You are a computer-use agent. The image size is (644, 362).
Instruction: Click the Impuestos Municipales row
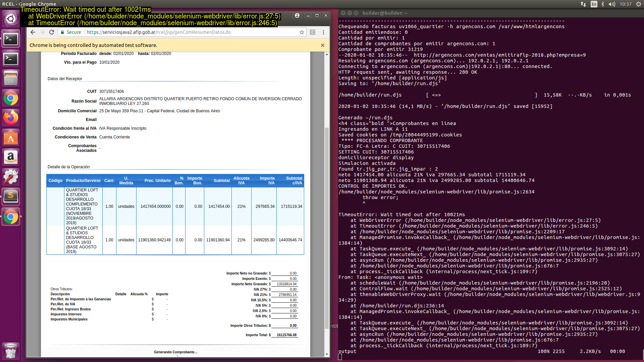(x=109, y=319)
